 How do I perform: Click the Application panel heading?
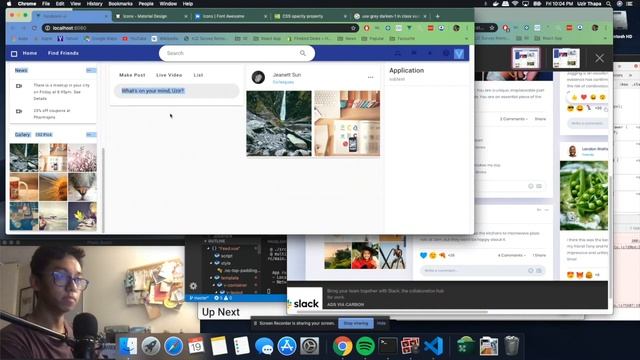coord(407,70)
